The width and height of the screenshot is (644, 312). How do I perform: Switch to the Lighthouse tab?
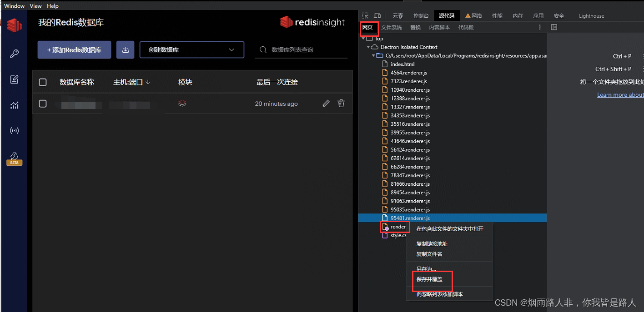[x=591, y=16]
